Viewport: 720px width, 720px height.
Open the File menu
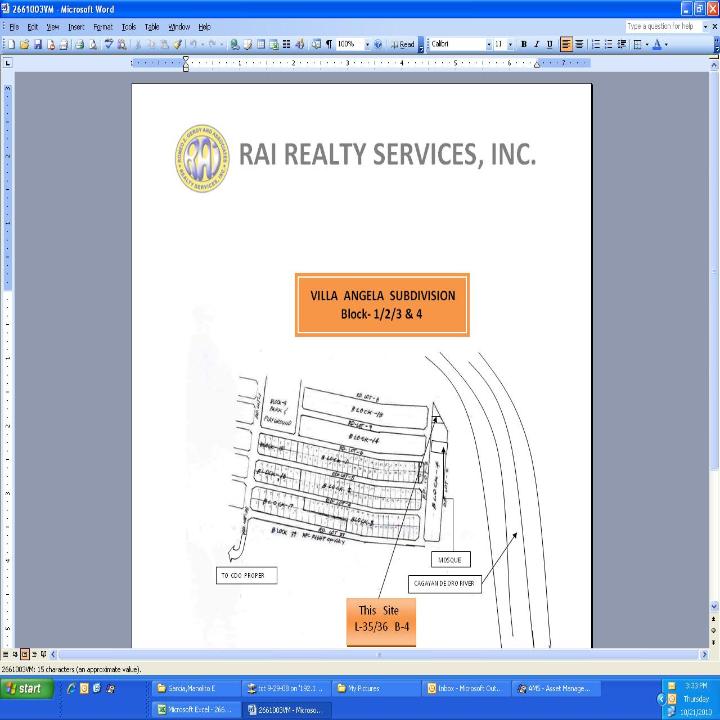click(14, 27)
